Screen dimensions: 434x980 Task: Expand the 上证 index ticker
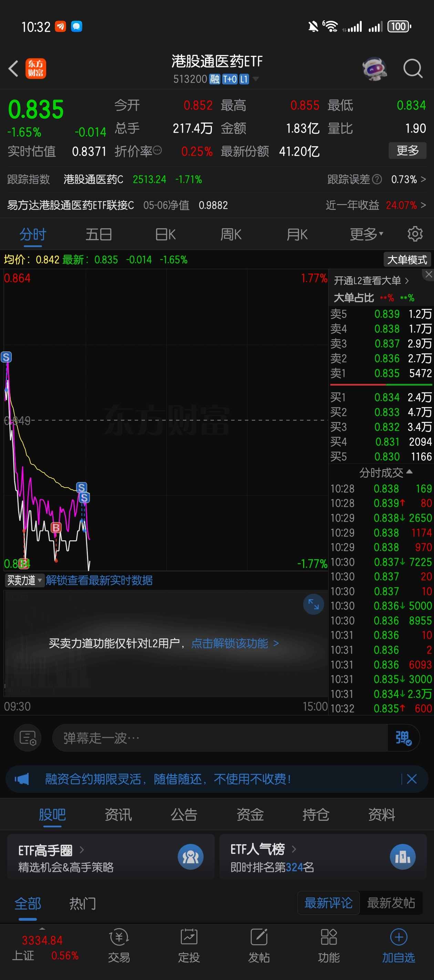[42, 928]
